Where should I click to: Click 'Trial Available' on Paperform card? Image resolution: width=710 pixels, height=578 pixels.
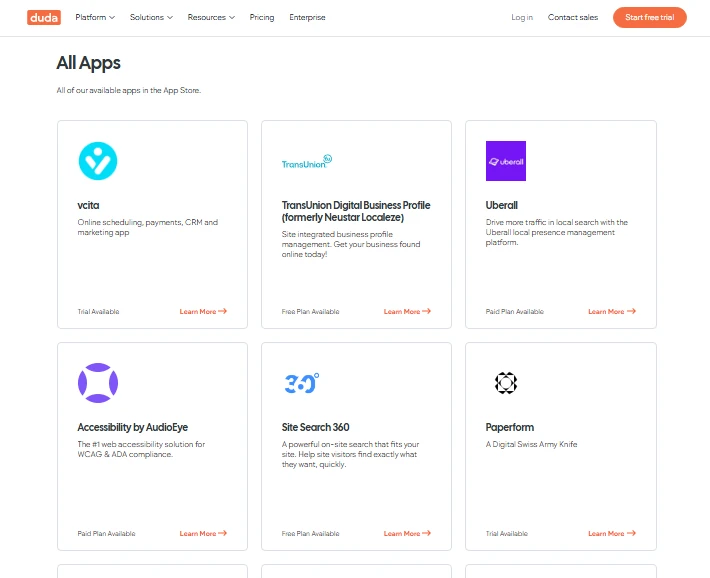pyautogui.click(x=507, y=534)
